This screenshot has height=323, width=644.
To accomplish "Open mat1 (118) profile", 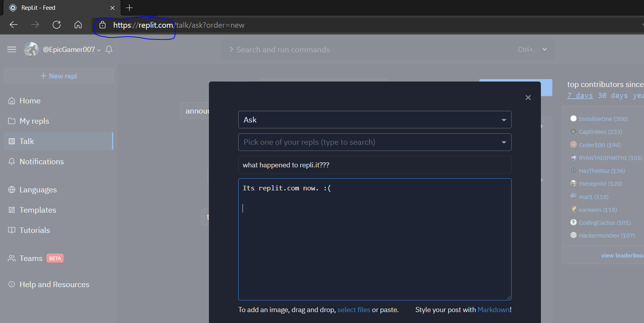I will 594,197.
